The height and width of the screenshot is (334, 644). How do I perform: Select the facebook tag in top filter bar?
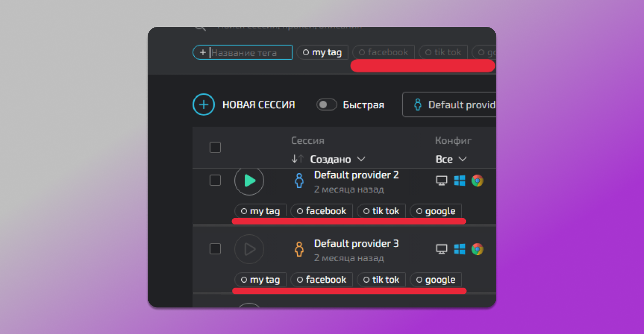(x=383, y=52)
